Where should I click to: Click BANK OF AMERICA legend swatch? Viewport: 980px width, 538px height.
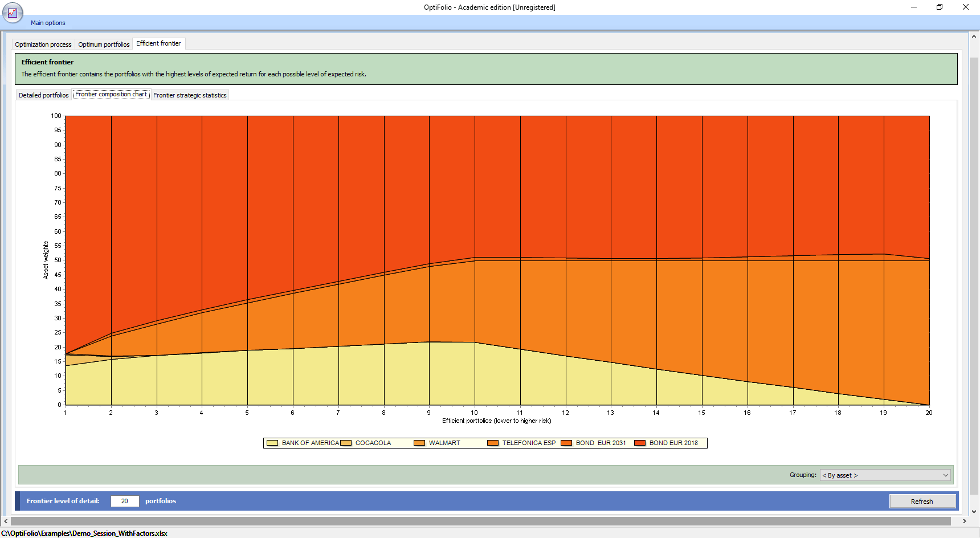[x=272, y=443]
